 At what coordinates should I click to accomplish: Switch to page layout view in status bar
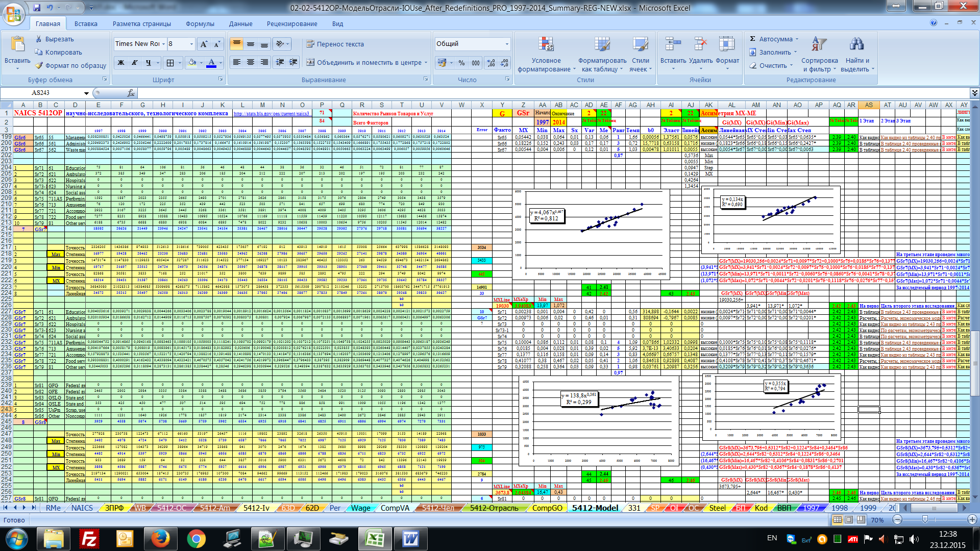click(849, 520)
